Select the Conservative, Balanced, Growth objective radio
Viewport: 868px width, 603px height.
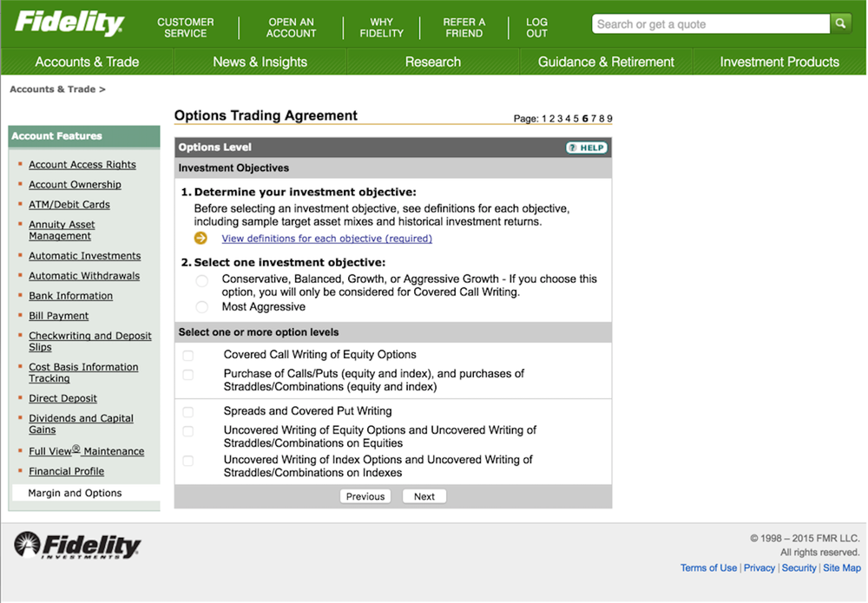click(x=202, y=281)
